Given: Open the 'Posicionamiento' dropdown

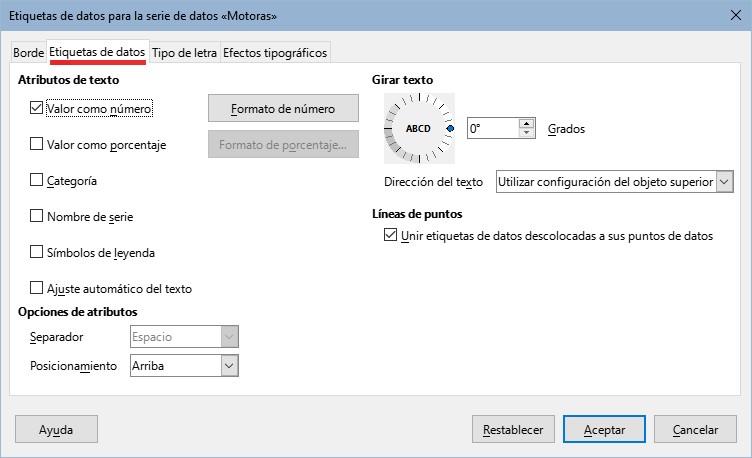Looking at the screenshot, I should pyautogui.click(x=184, y=366).
